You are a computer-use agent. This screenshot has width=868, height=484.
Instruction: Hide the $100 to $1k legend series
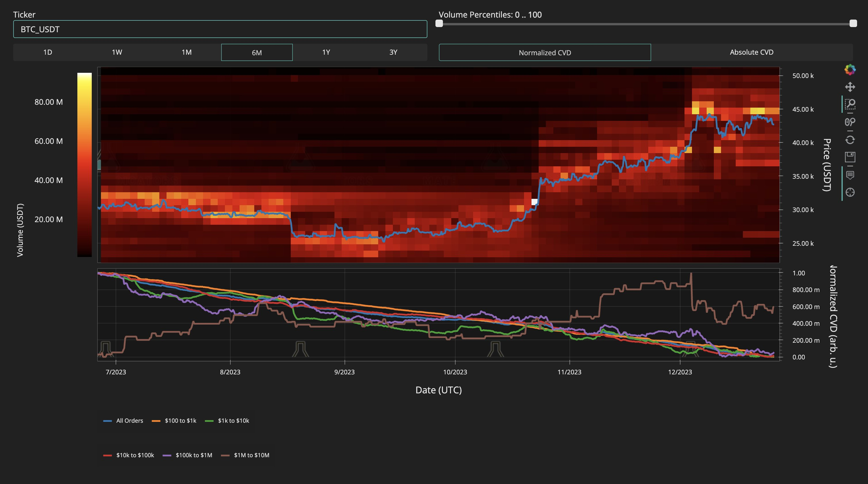tap(174, 421)
